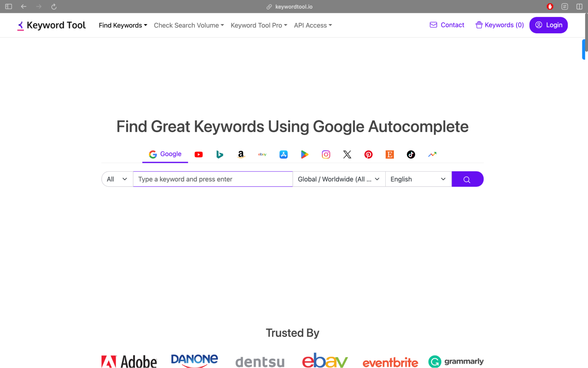Image resolution: width=588 pixels, height=368 pixels.
Task: Switch to the Google Trends keyword tab
Action: (x=432, y=154)
